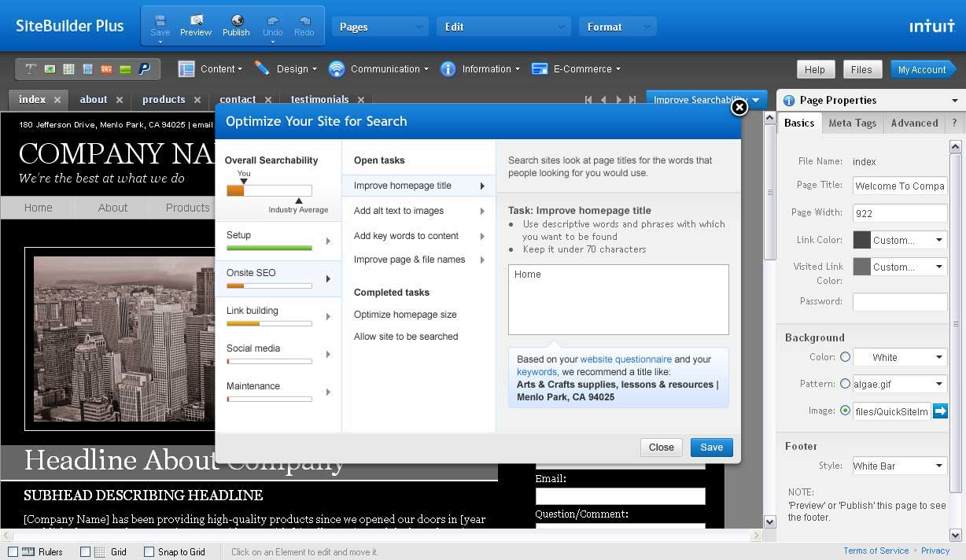Enable the Rulers checkbox
The image size is (966, 560).
coord(13,552)
